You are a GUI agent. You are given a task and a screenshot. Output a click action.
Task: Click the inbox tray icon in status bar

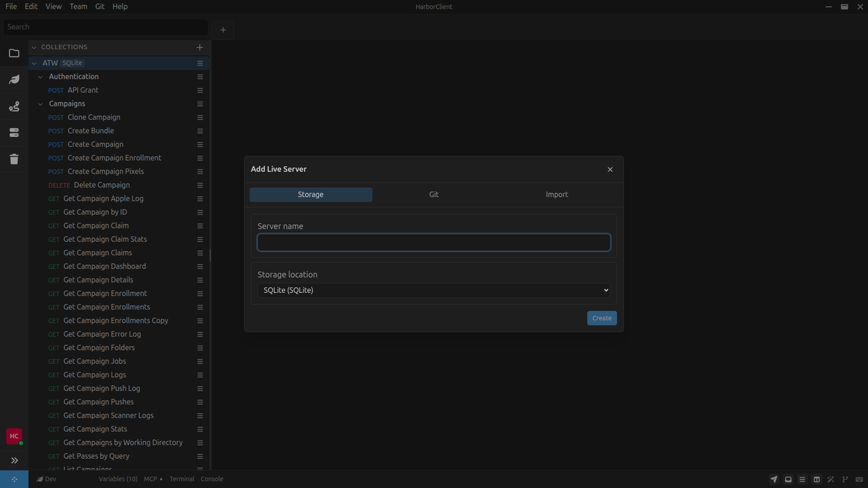tap(788, 479)
